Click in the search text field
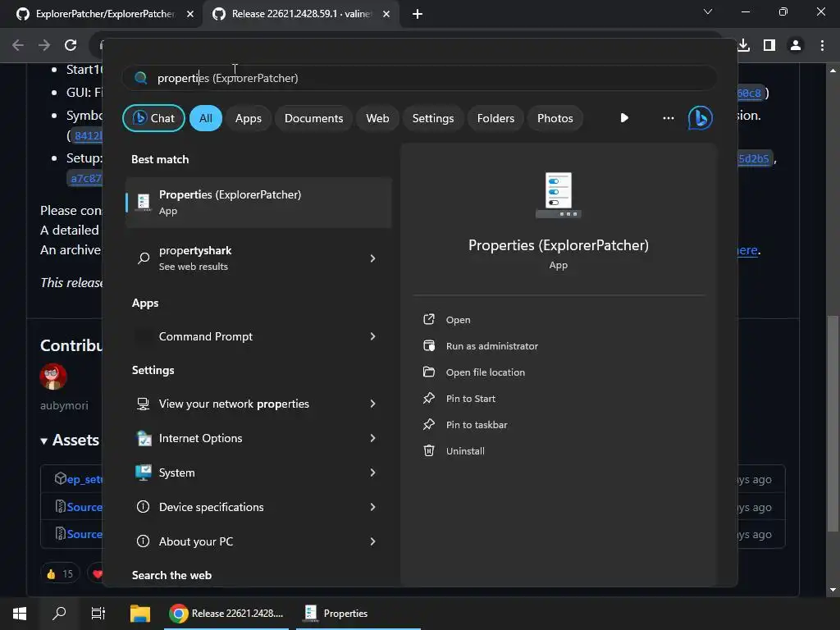840x630 pixels. coord(420,78)
